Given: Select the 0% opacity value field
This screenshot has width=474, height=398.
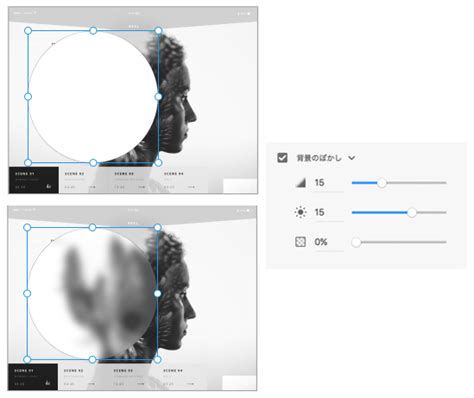Looking at the screenshot, I should 328,242.
